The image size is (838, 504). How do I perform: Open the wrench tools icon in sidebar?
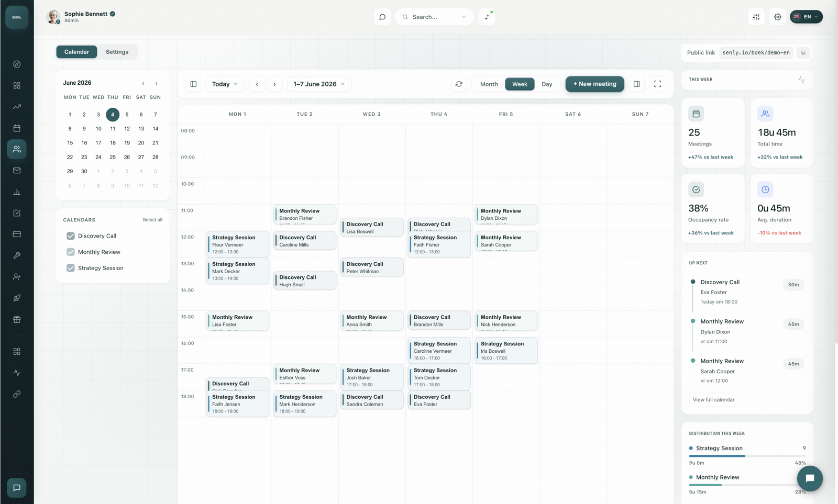click(x=17, y=255)
